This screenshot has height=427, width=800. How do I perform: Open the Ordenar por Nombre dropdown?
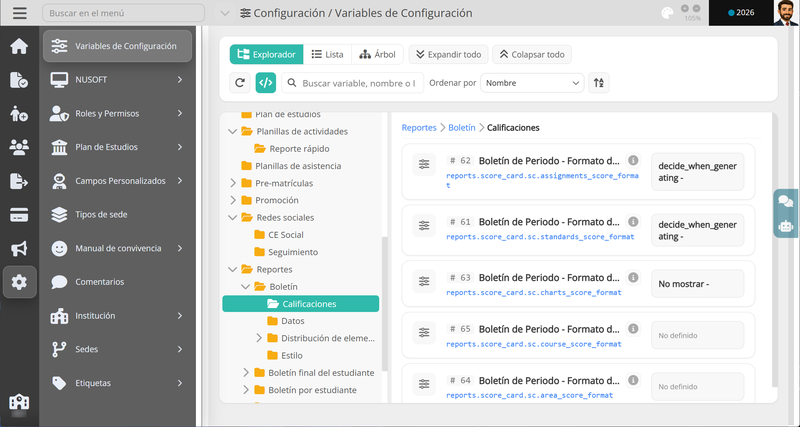click(x=532, y=83)
